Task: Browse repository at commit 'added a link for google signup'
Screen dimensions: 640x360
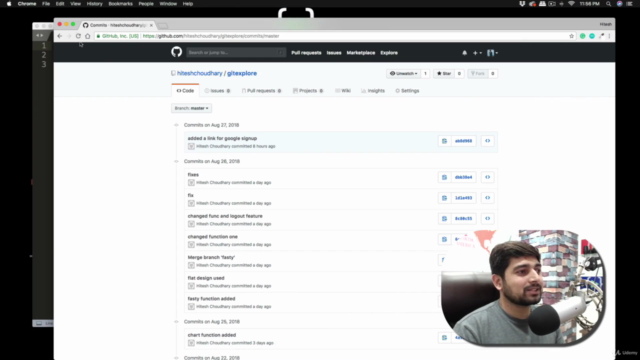Action: 487,141
